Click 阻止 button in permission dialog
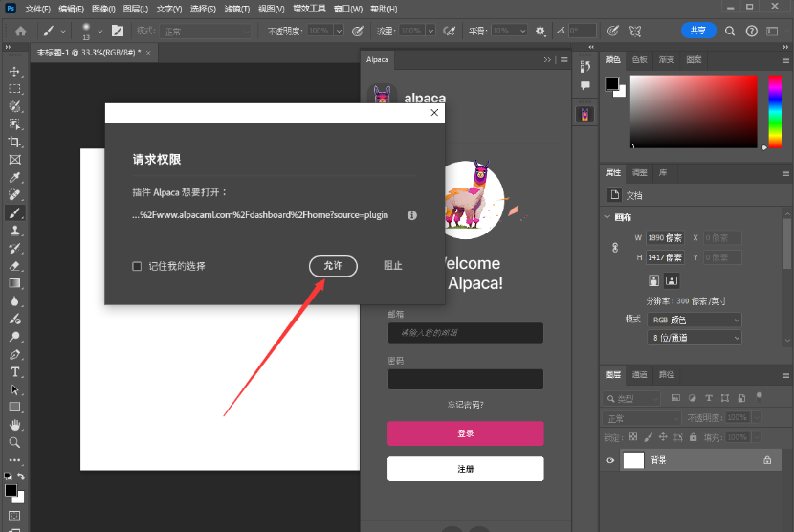The height and width of the screenshot is (532, 794). point(393,265)
